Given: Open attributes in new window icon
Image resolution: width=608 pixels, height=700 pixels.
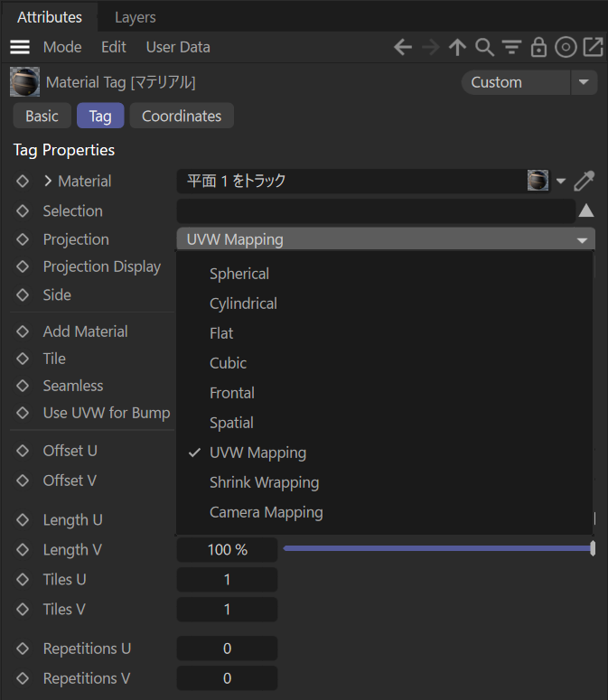Looking at the screenshot, I should [593, 47].
